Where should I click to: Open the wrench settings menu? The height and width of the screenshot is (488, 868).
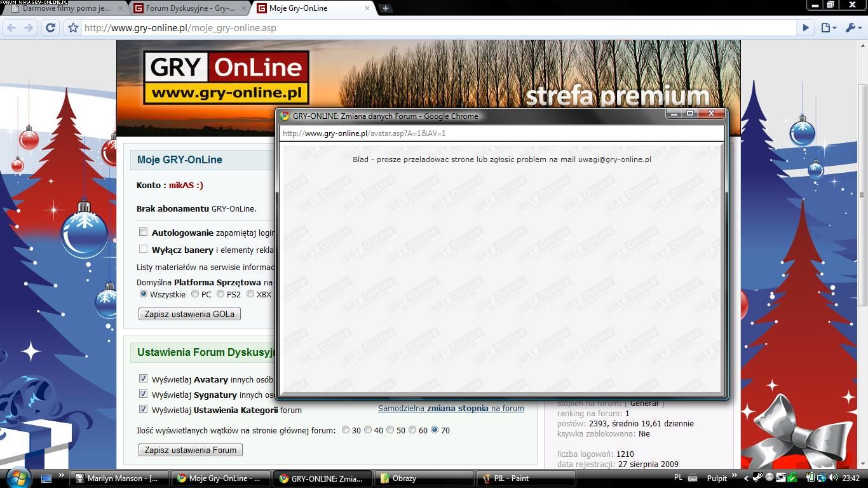[853, 28]
